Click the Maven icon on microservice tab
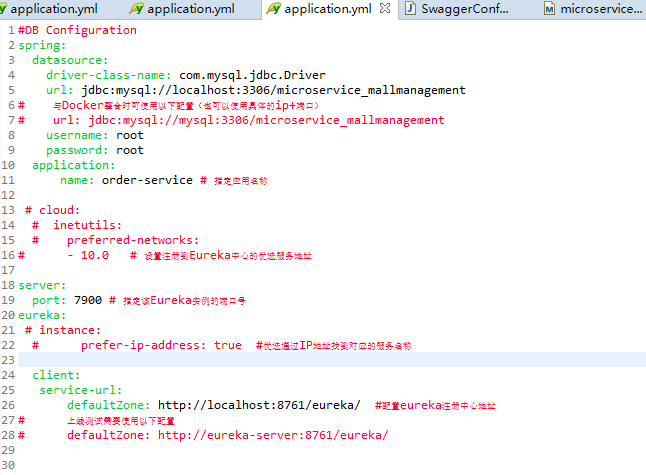Image resolution: width=646 pixels, height=475 pixels. click(x=549, y=9)
